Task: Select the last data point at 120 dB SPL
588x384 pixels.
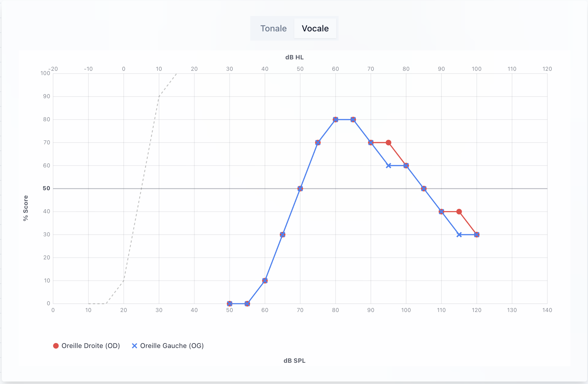Action: (477, 235)
